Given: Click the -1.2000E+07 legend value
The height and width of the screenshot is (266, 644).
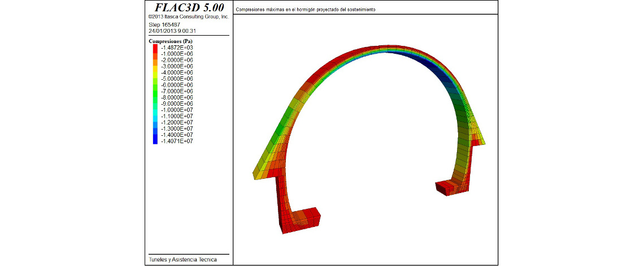Looking at the screenshot, I should point(177,122).
